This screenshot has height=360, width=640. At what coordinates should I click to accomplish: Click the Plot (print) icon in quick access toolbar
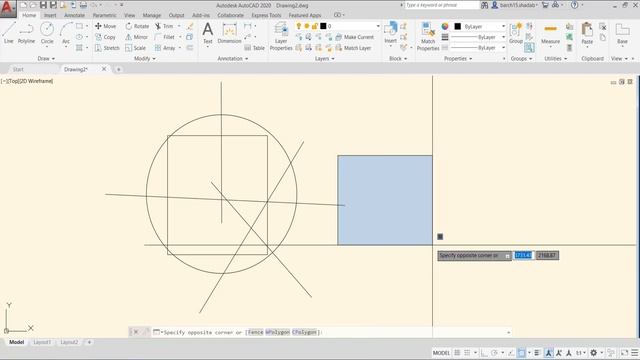83,5
